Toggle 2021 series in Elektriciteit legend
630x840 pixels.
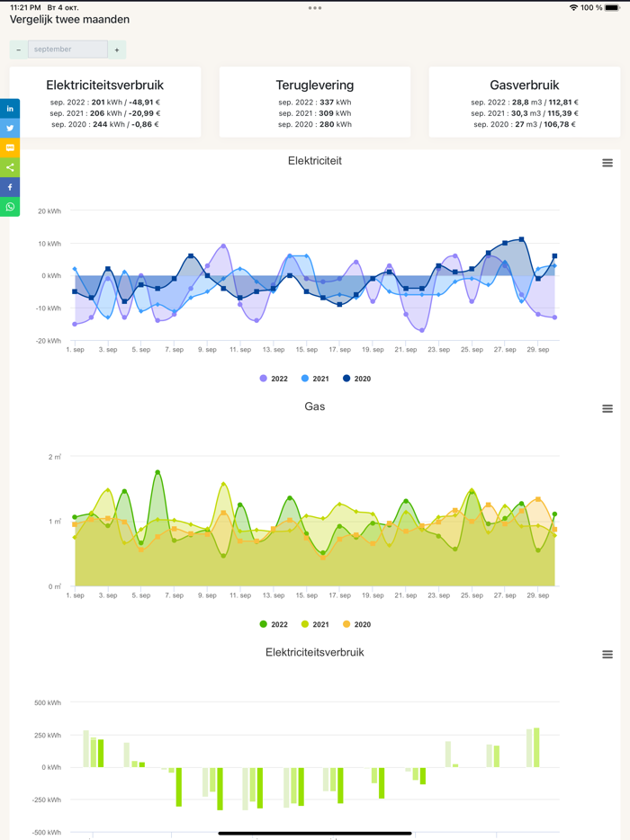click(315, 379)
